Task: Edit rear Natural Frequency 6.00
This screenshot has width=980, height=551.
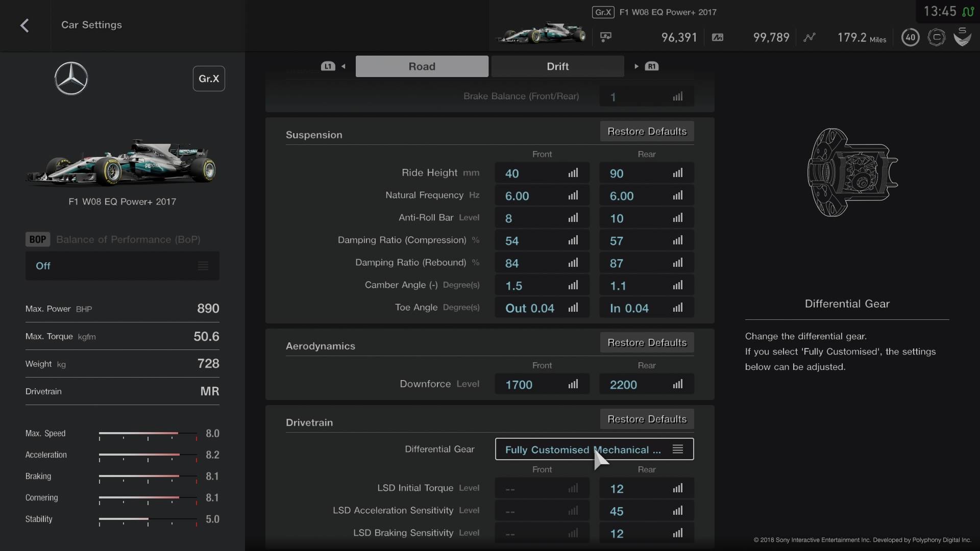Action: tap(646, 195)
